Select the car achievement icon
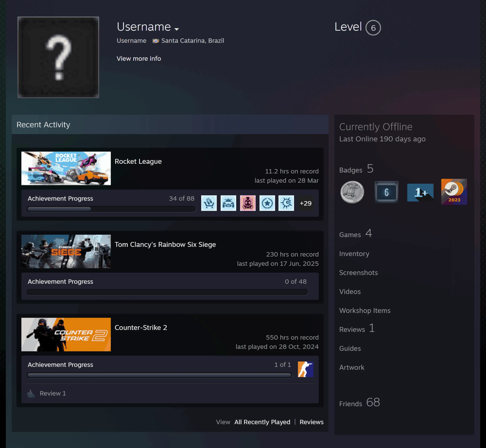Viewport: 486px width, 448px height. pos(228,203)
